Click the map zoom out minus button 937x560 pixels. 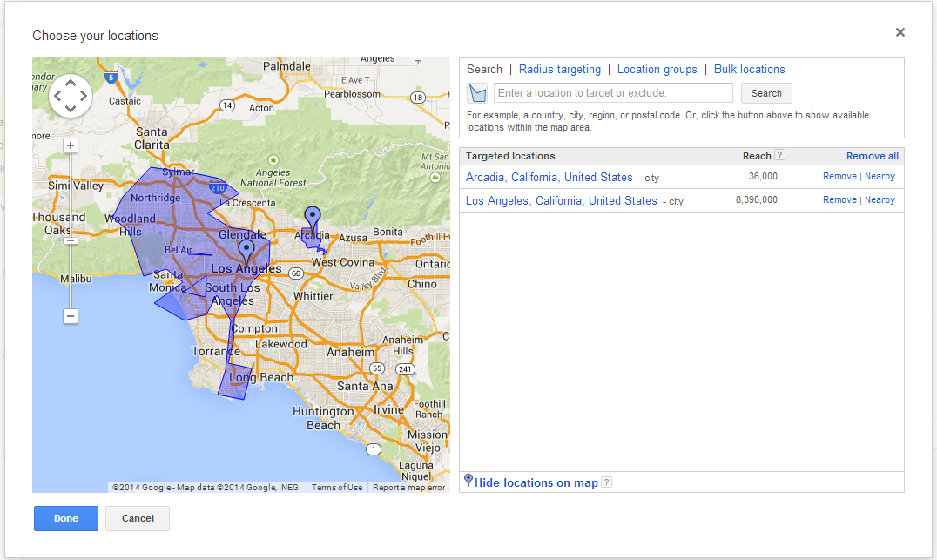[71, 316]
